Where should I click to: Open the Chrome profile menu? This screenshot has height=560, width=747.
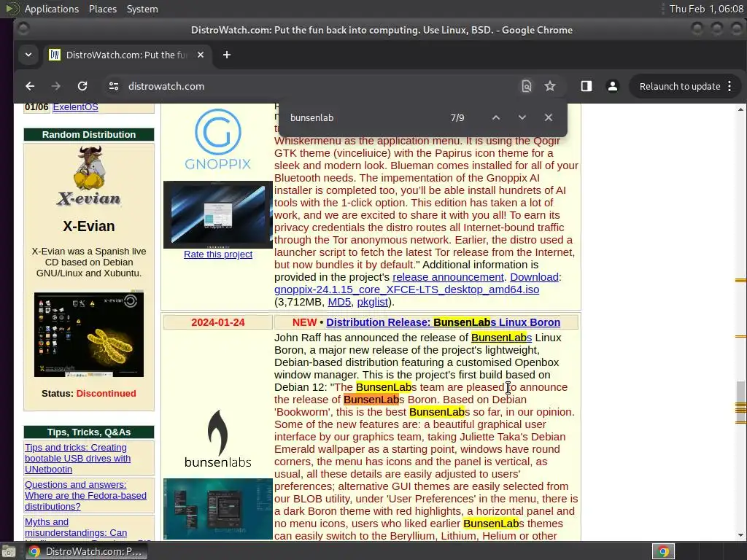click(613, 86)
